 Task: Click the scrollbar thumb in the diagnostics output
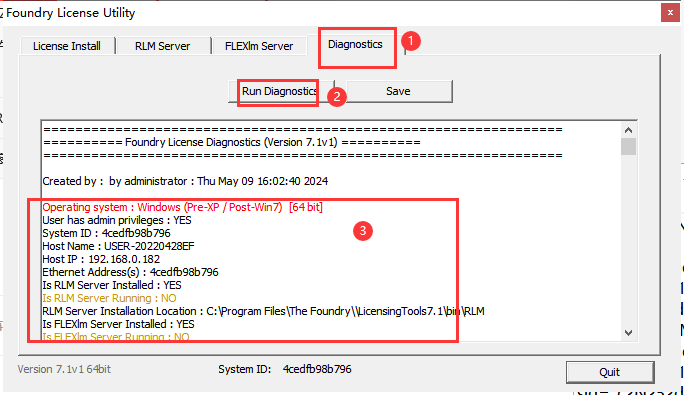[x=628, y=146]
